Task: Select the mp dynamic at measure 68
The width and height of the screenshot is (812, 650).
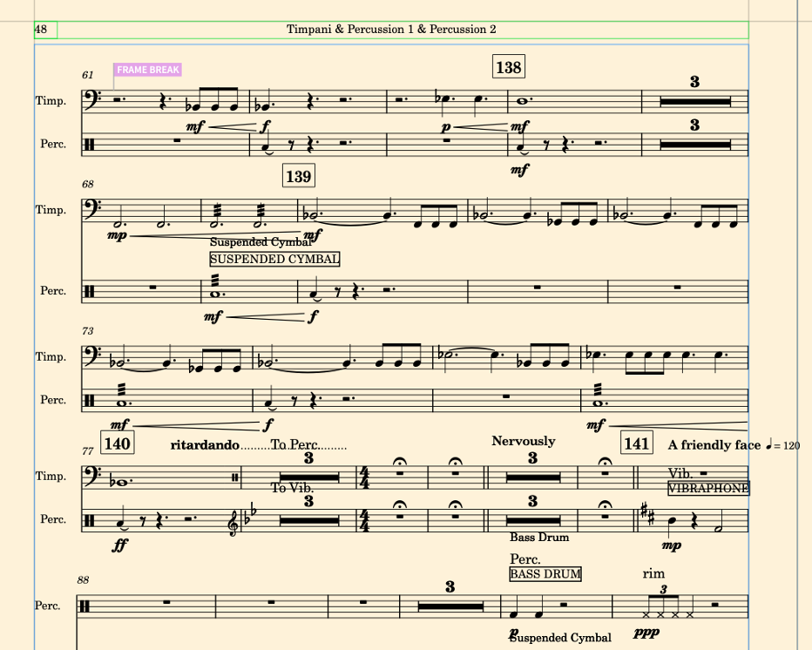Action: coord(117,235)
